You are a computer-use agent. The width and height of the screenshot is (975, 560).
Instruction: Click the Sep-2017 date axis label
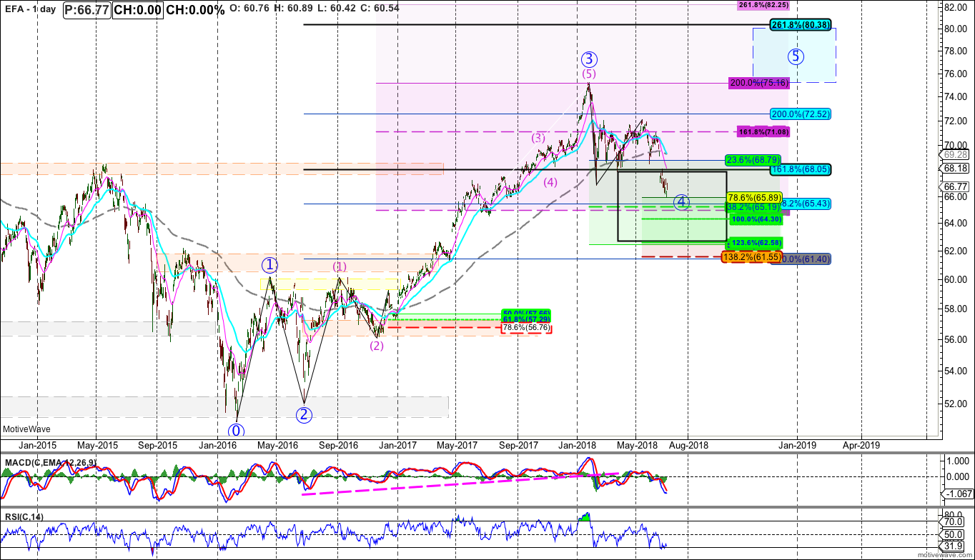click(x=518, y=444)
